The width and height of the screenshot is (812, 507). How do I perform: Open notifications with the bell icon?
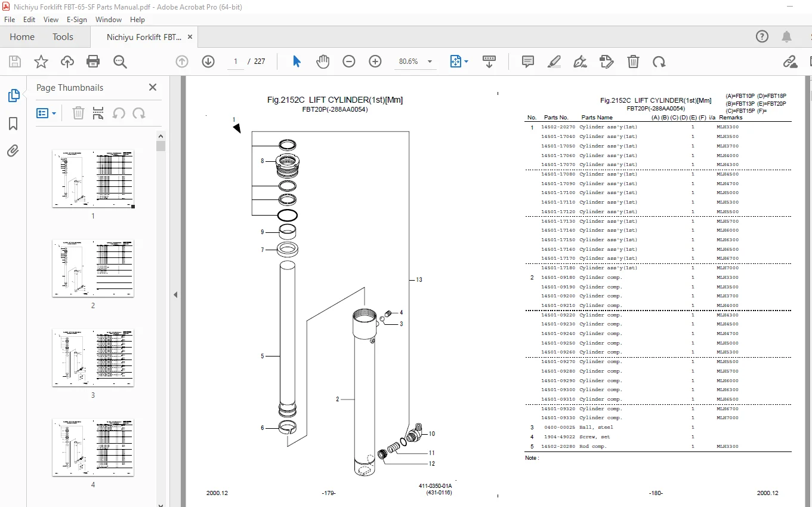pyautogui.click(x=788, y=36)
